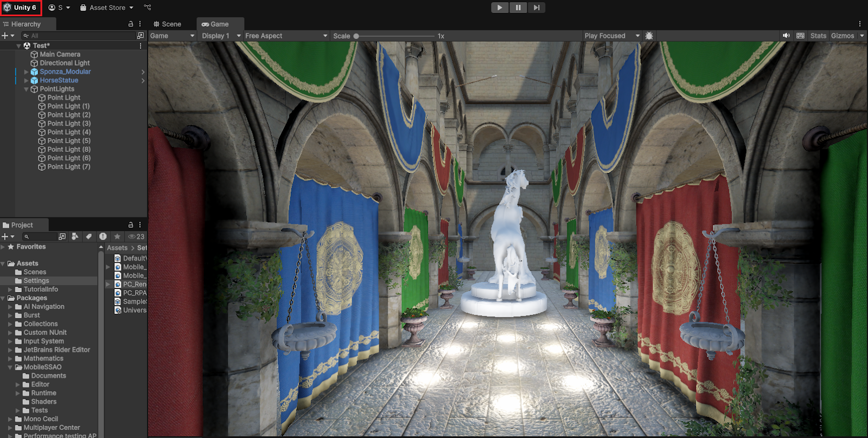Image resolution: width=868 pixels, height=438 pixels.
Task: Select Main Camera in Hierarchy
Action: pos(60,54)
